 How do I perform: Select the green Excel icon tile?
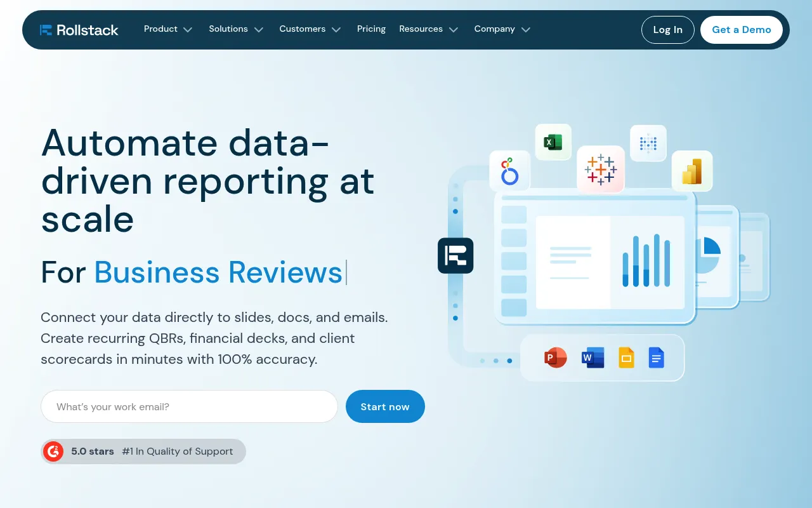point(553,142)
